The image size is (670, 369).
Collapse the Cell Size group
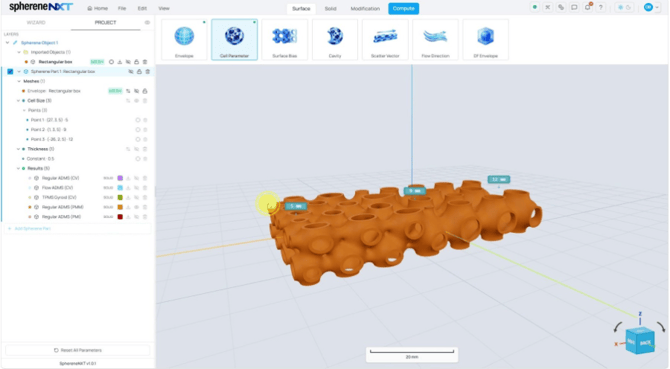(18, 101)
